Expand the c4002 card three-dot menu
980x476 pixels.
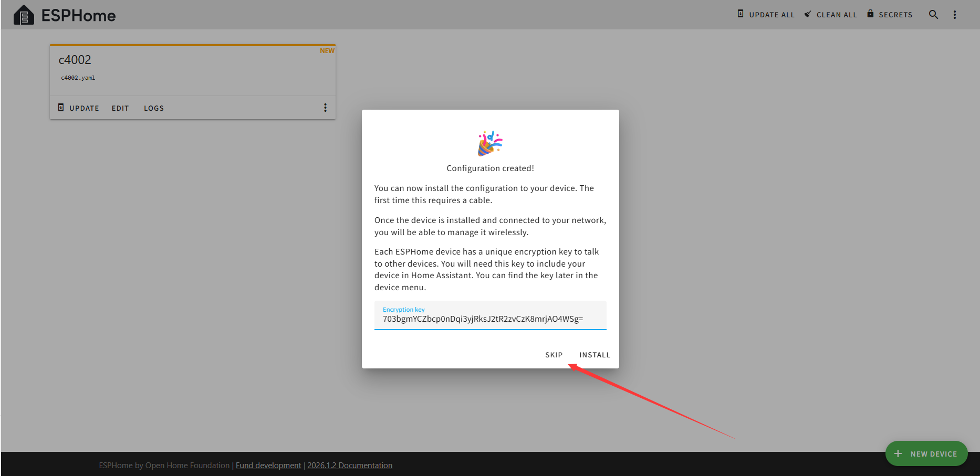325,108
